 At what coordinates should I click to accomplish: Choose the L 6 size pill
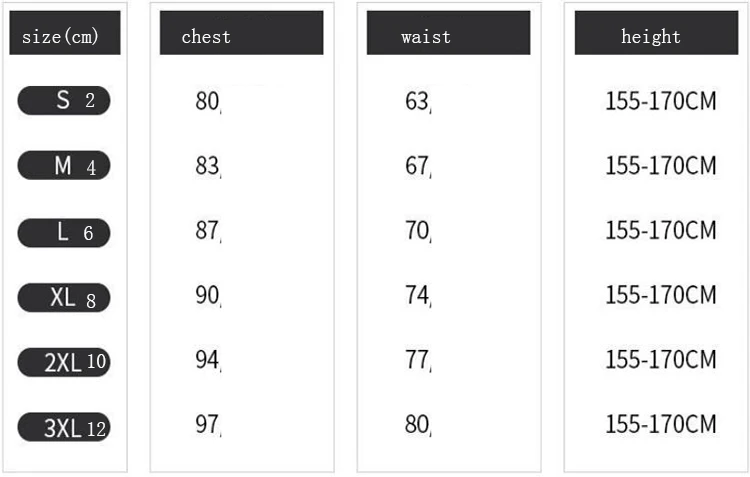64,232
